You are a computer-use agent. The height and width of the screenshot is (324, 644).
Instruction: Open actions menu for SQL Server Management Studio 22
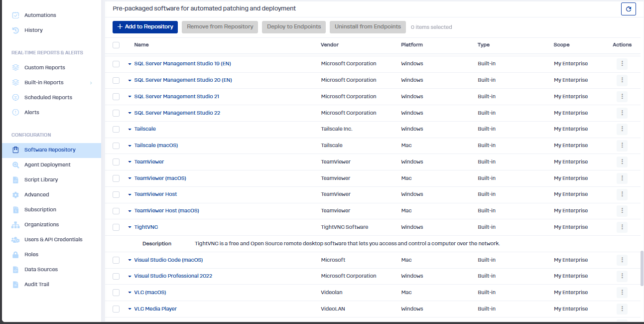622,113
